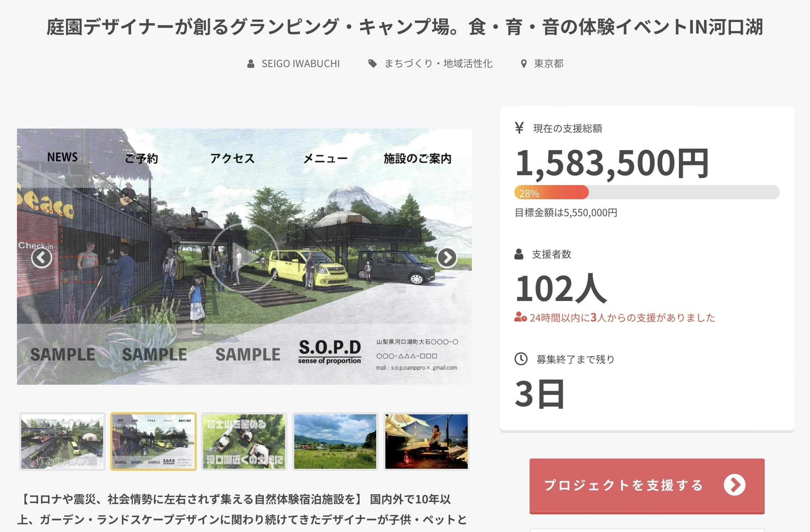Image resolution: width=810 pixels, height=532 pixels.
Task: Select the night tent camping thumbnail
Action: click(x=426, y=441)
